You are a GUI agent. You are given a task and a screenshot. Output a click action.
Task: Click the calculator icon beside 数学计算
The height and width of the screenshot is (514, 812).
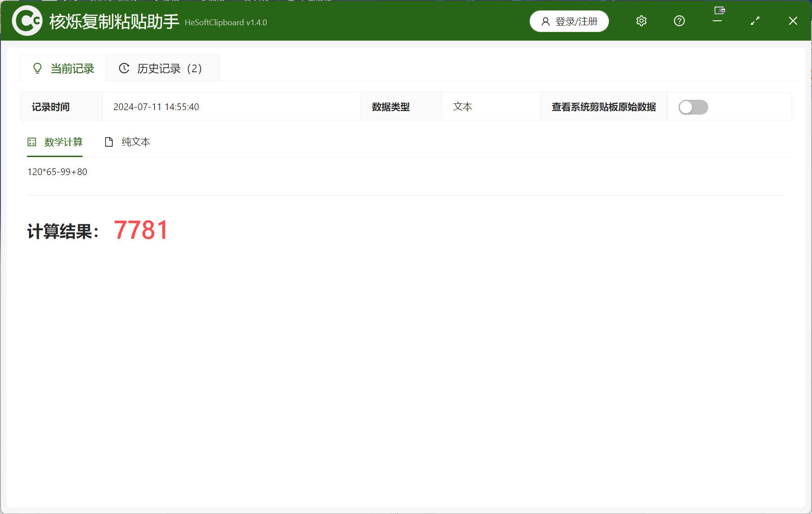(x=32, y=142)
